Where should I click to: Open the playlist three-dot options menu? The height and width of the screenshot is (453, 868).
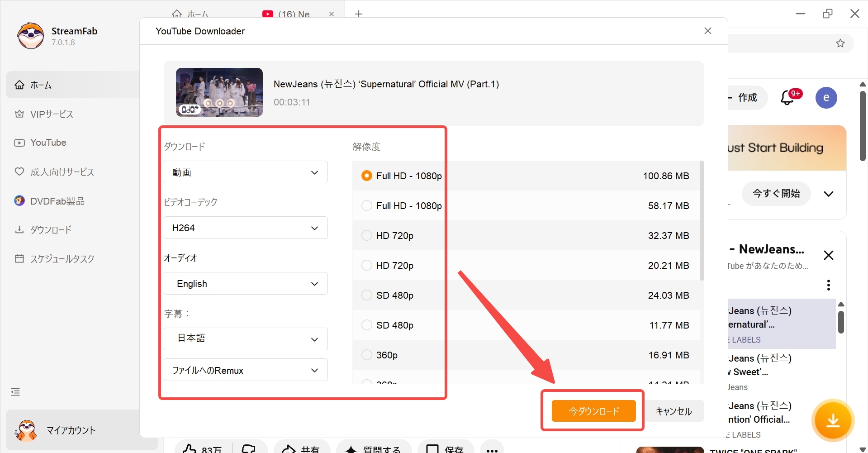point(829,285)
